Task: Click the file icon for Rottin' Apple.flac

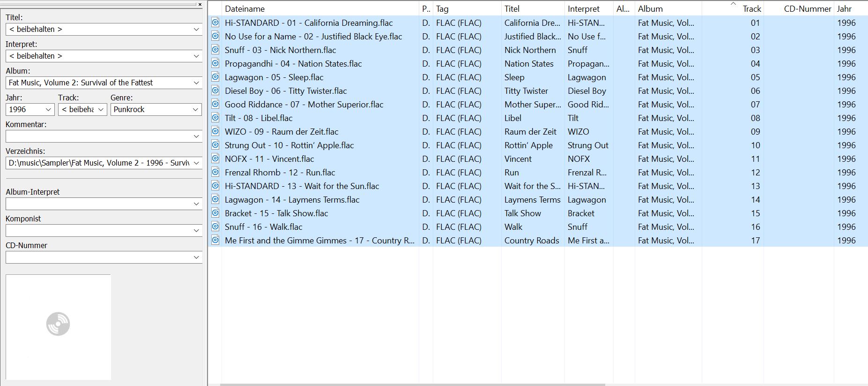Action: (215, 144)
